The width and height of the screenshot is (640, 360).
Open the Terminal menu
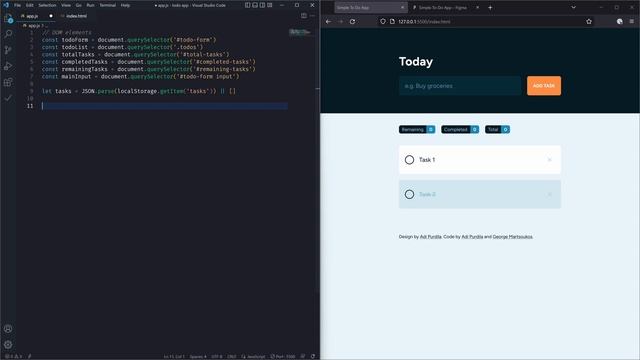click(108, 5)
